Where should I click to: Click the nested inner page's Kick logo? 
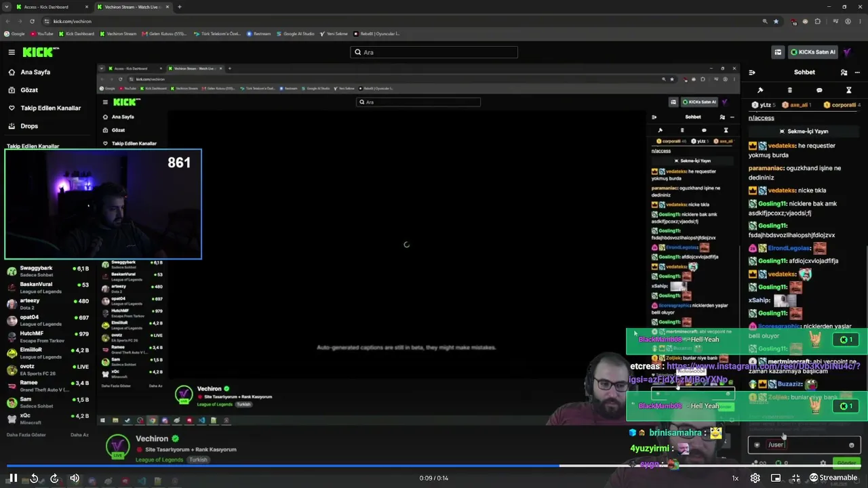[126, 102]
